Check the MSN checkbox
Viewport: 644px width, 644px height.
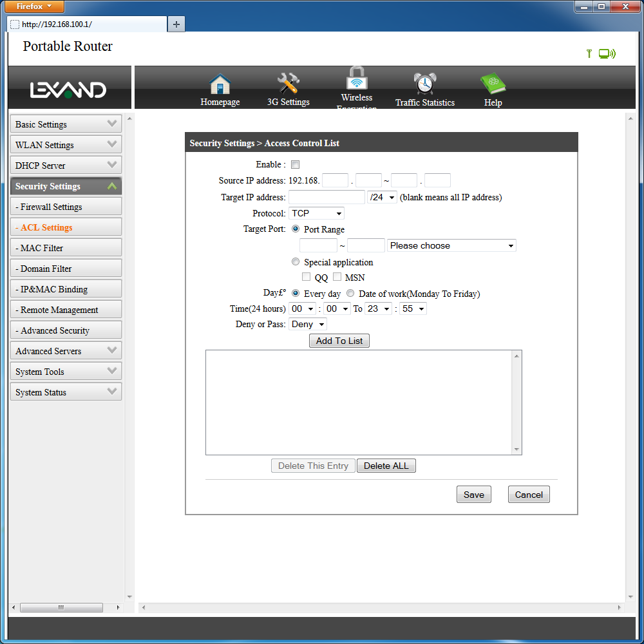pyautogui.click(x=337, y=277)
